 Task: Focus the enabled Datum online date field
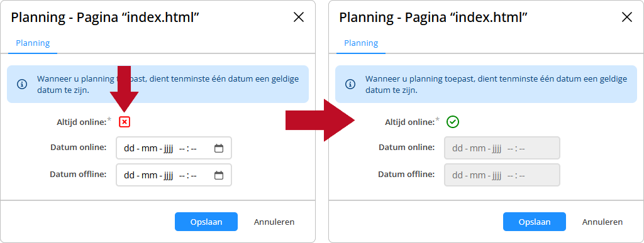[x=174, y=148]
